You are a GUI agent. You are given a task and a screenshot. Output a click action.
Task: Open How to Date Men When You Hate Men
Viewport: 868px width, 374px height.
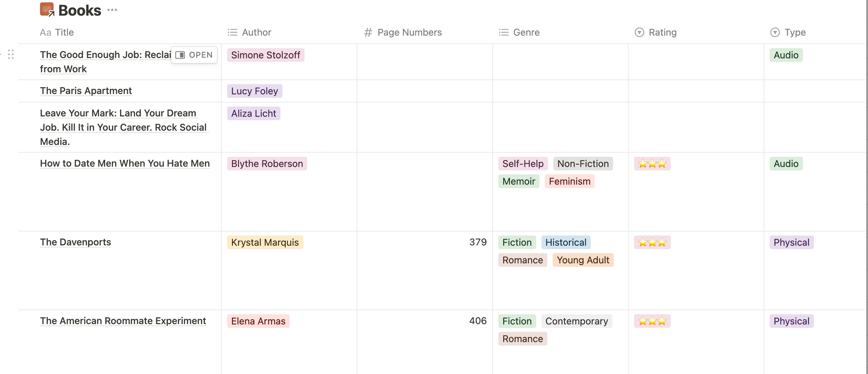click(x=124, y=163)
